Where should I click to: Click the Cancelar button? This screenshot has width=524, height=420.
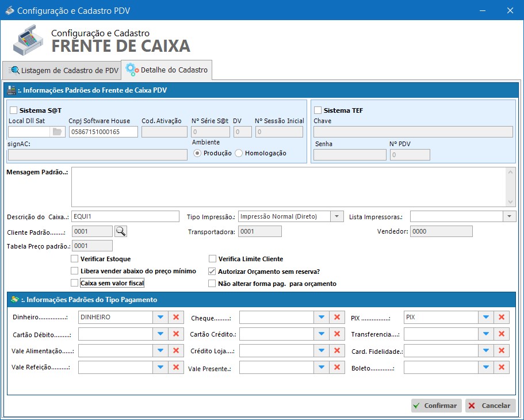coord(490,405)
